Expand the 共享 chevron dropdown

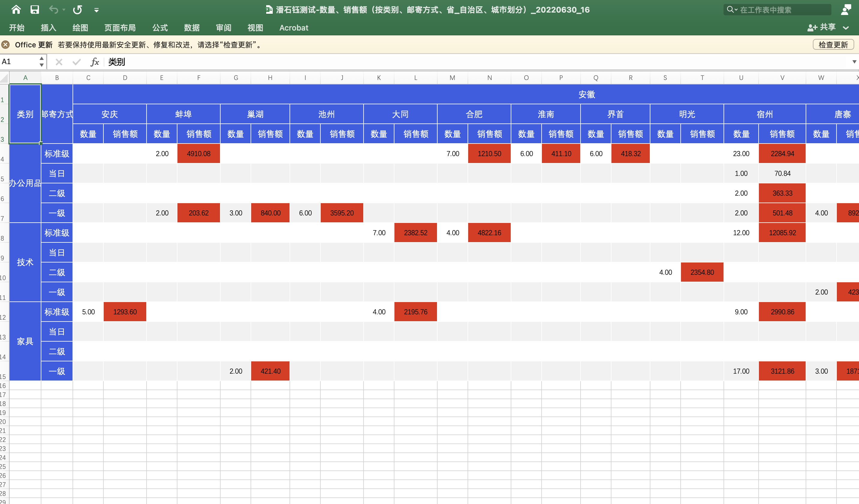(846, 28)
